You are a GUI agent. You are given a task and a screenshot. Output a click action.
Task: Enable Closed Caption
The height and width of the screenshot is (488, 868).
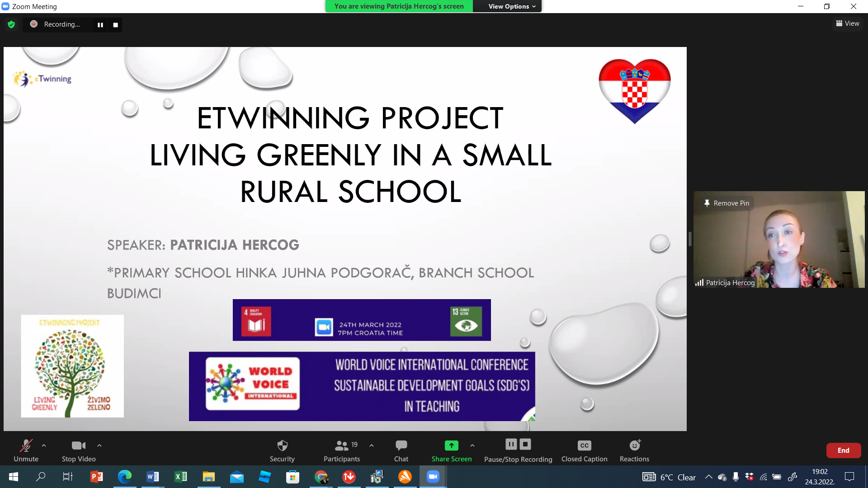(x=584, y=450)
